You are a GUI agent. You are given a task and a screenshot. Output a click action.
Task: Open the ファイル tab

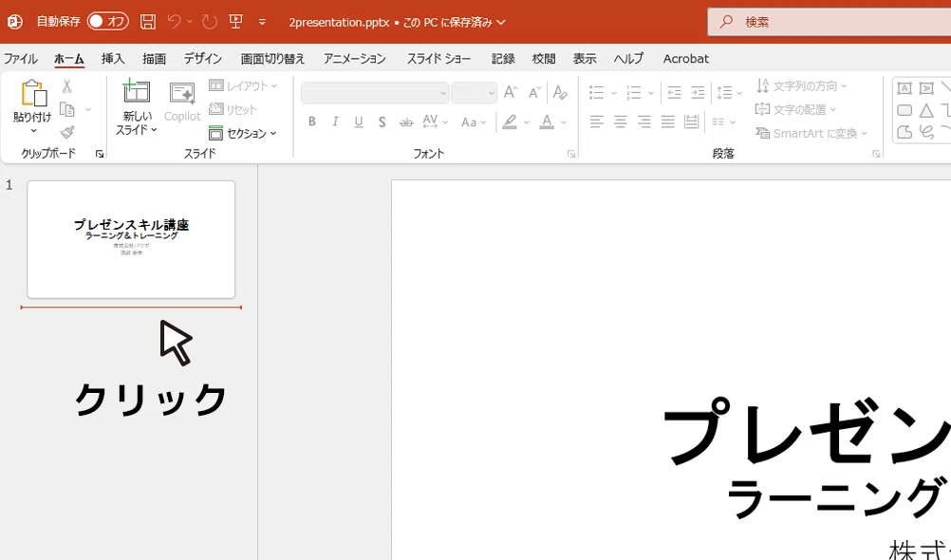(x=21, y=58)
